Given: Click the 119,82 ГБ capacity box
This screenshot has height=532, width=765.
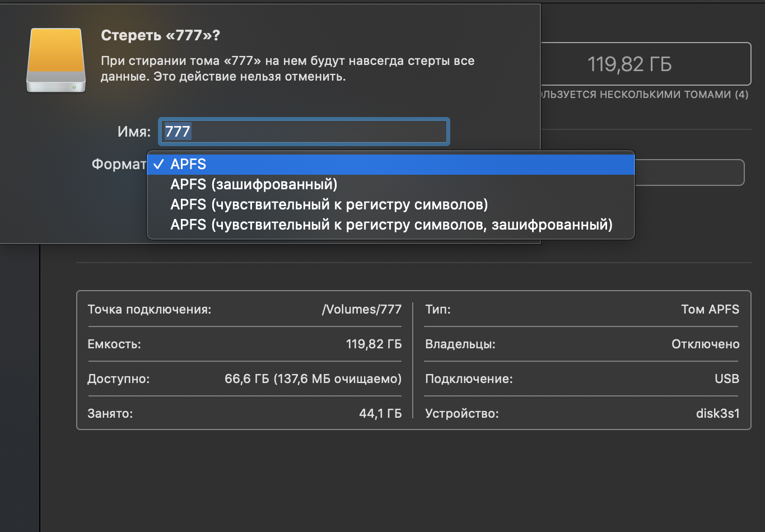Looking at the screenshot, I should click(645, 64).
